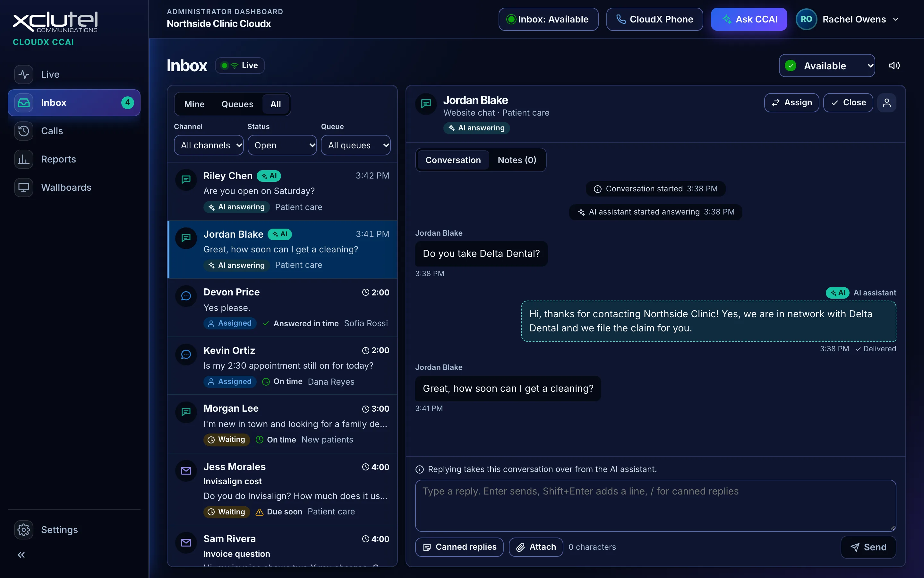Change the Available agent status dropdown
This screenshot has height=578, width=924.
point(827,66)
